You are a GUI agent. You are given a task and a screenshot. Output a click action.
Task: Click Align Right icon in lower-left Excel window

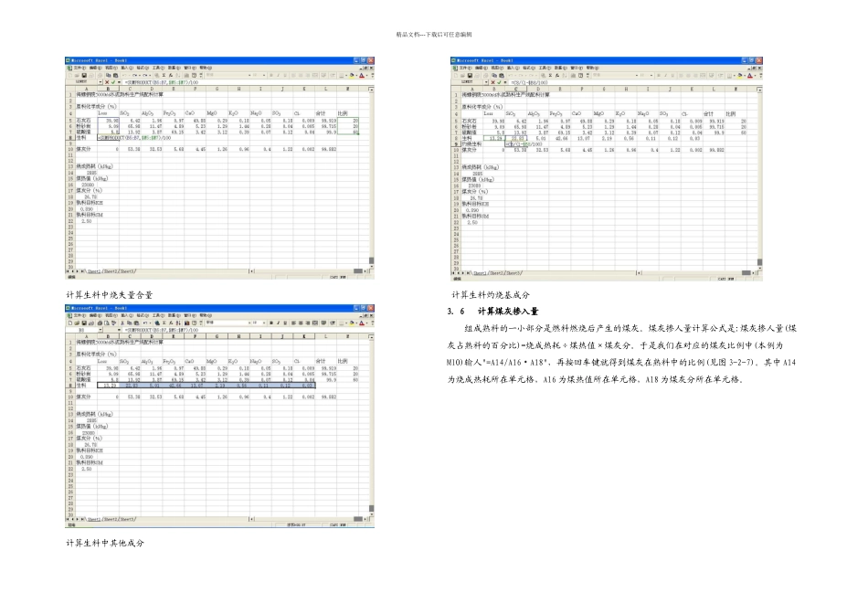tap(308, 323)
